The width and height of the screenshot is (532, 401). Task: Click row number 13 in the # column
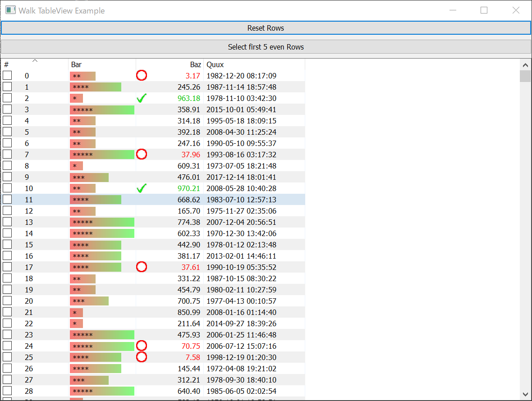(29, 222)
